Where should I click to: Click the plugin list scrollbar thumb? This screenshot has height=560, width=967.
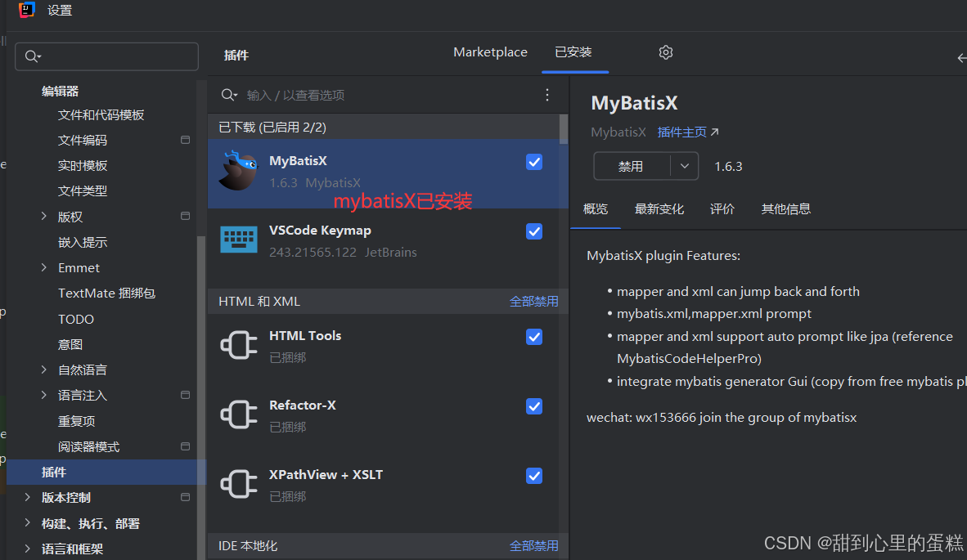(564, 128)
